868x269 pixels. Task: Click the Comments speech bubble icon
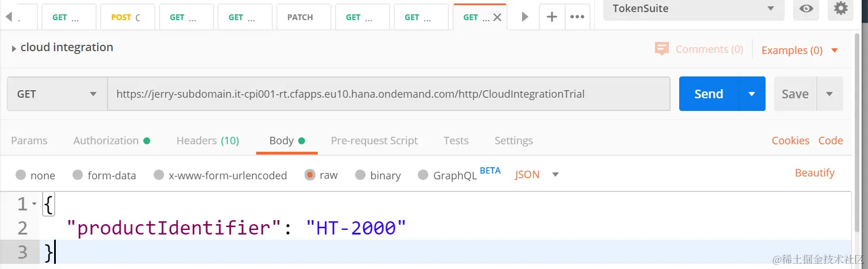pyautogui.click(x=662, y=49)
